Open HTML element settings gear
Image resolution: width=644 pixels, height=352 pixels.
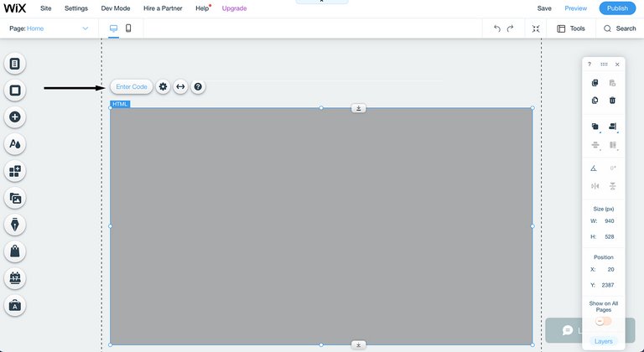pyautogui.click(x=163, y=86)
